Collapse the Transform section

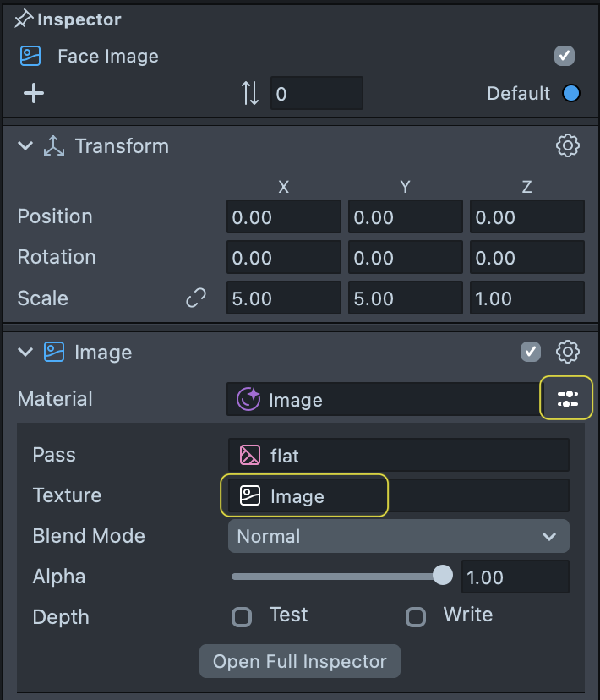pos(26,146)
